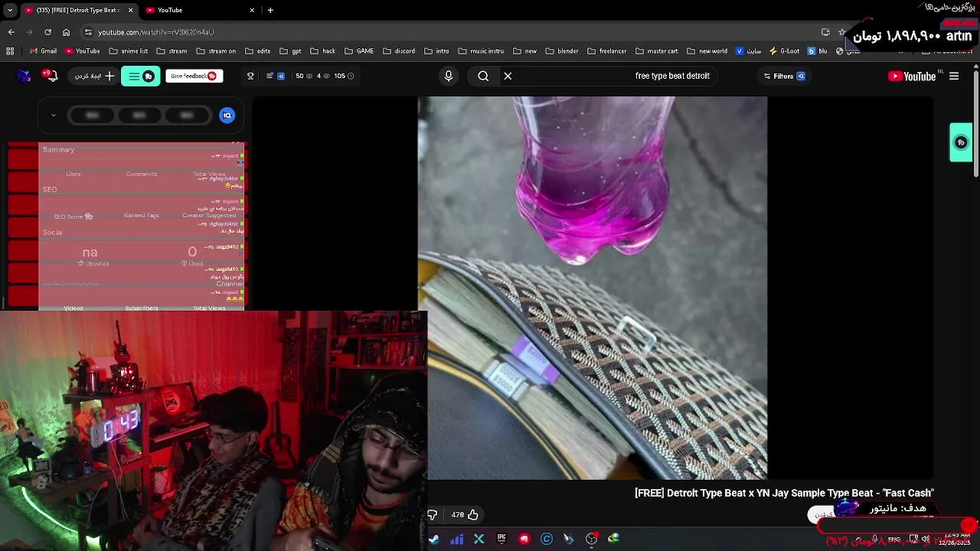Click the video title 'Fast Cash'
The height and width of the screenshot is (551, 980).
pos(784,493)
